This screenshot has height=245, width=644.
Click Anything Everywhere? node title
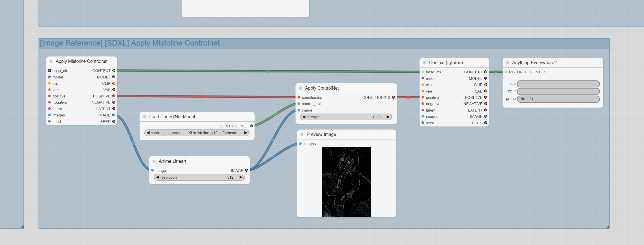pos(534,63)
